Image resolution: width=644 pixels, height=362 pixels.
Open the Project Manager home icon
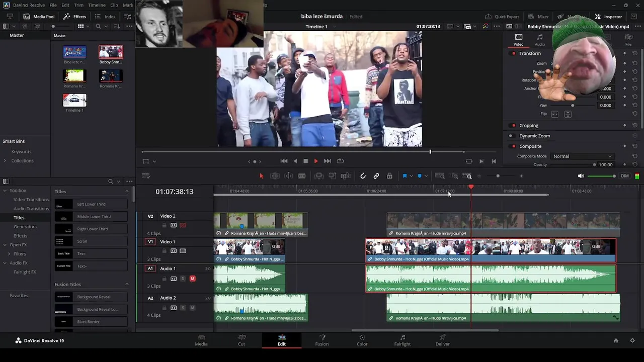pos(616,340)
